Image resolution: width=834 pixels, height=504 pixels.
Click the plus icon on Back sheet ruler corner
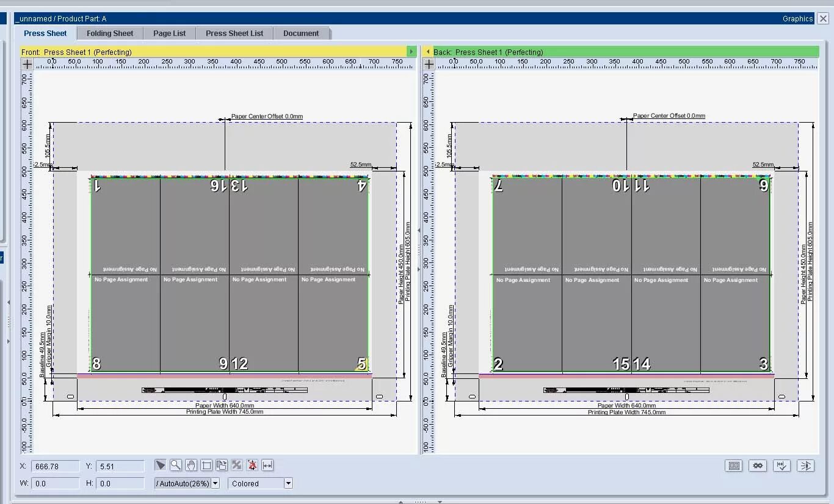pos(429,63)
